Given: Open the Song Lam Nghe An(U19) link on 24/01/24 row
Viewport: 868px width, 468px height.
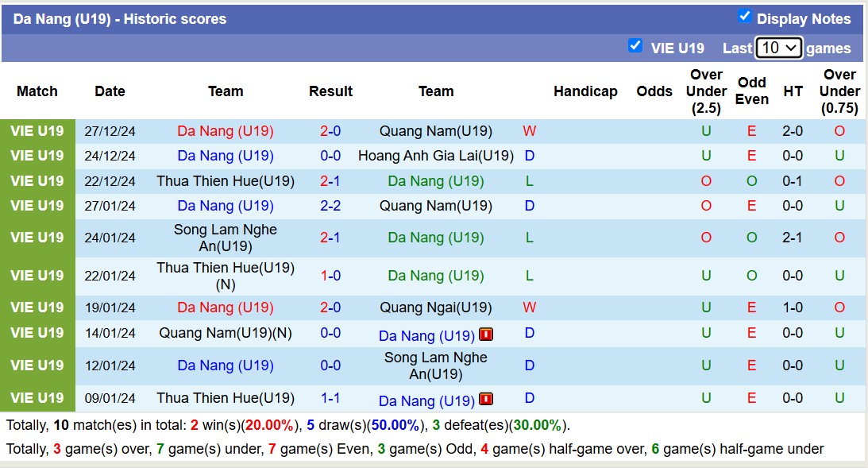Looking at the screenshot, I should [225, 237].
